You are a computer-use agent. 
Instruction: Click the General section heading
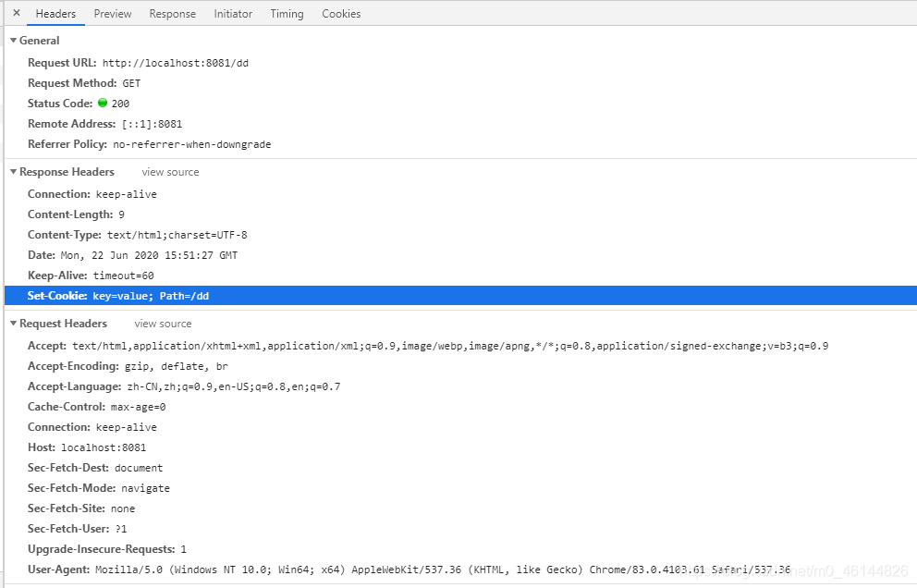coord(39,41)
